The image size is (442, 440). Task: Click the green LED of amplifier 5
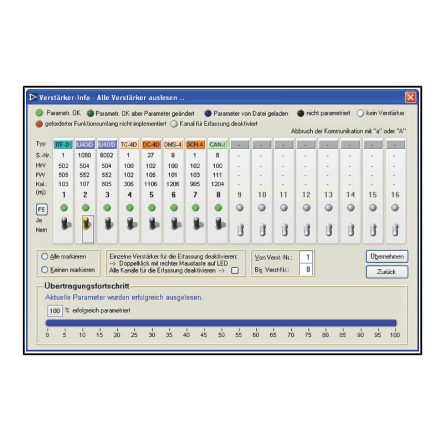pyautogui.click(x=152, y=208)
